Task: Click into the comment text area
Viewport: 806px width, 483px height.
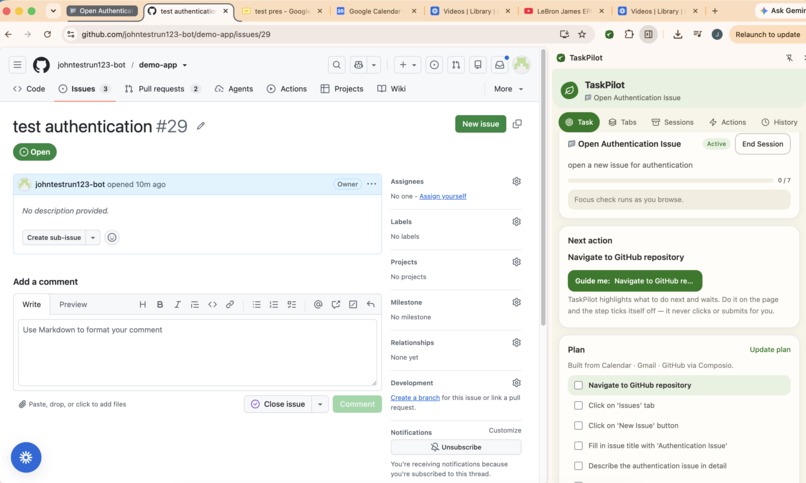Action: click(197, 352)
